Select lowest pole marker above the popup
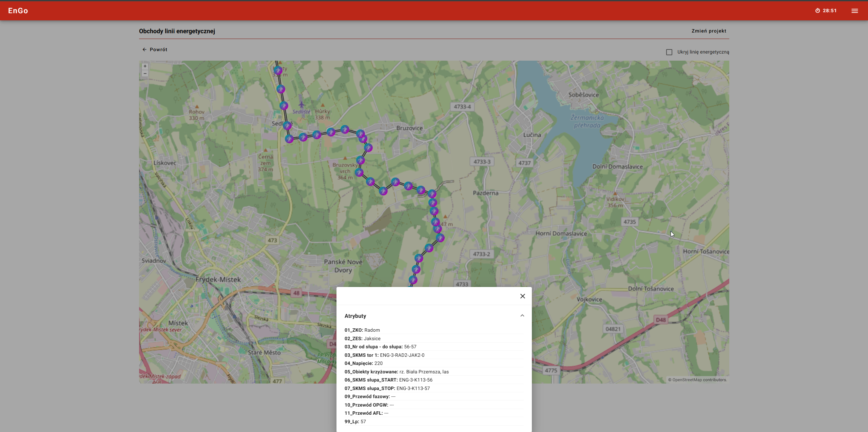The height and width of the screenshot is (432, 868). [413, 280]
